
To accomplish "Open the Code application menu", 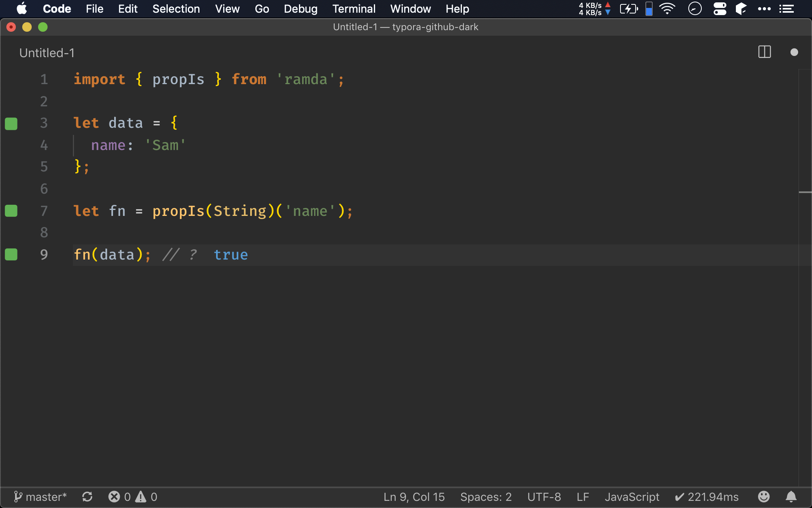I will pos(57,9).
